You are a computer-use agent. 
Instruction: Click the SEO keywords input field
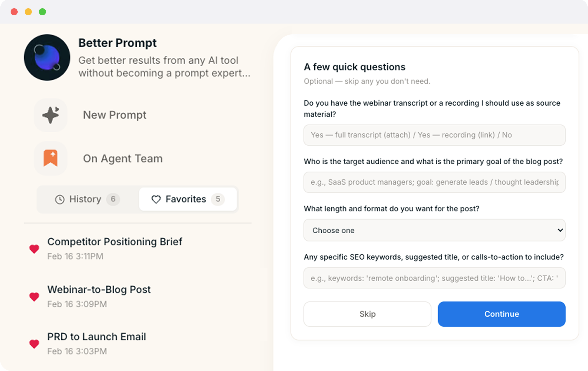pyautogui.click(x=434, y=278)
